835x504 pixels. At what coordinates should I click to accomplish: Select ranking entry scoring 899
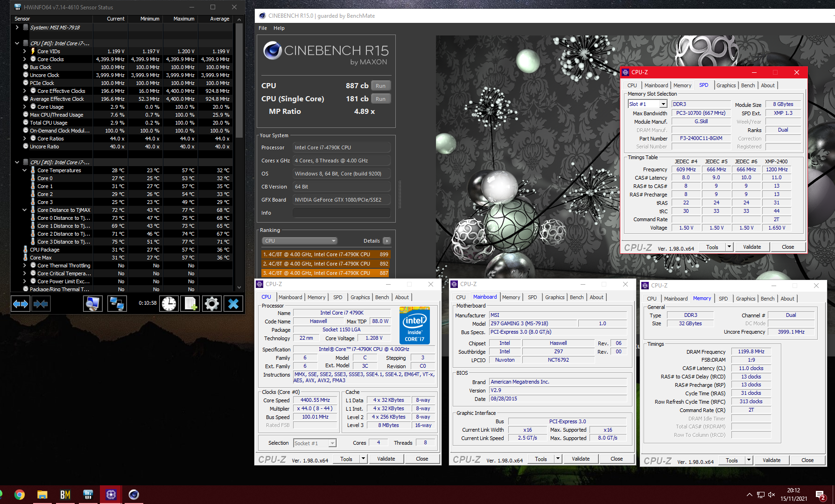[x=326, y=254]
